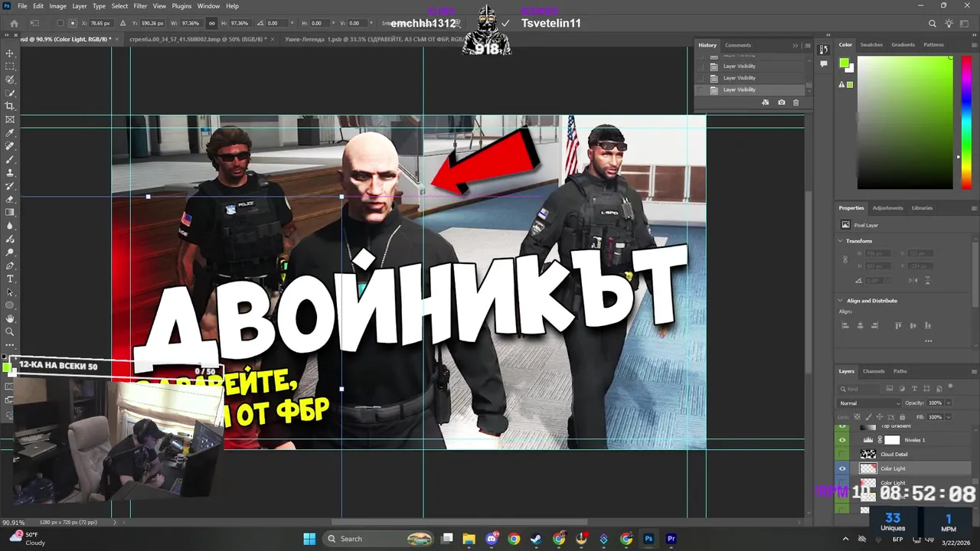Select the Horizontal Type tool
Screen dimensions: 980x551
(10, 279)
